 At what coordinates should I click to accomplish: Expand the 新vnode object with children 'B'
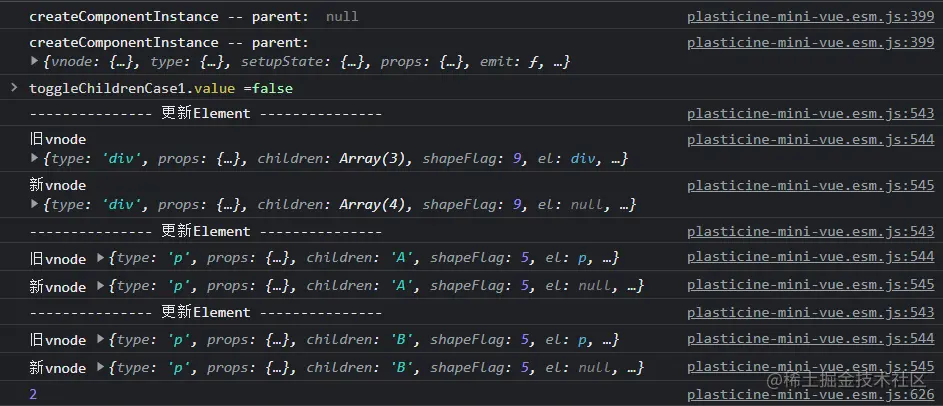[x=100, y=367]
